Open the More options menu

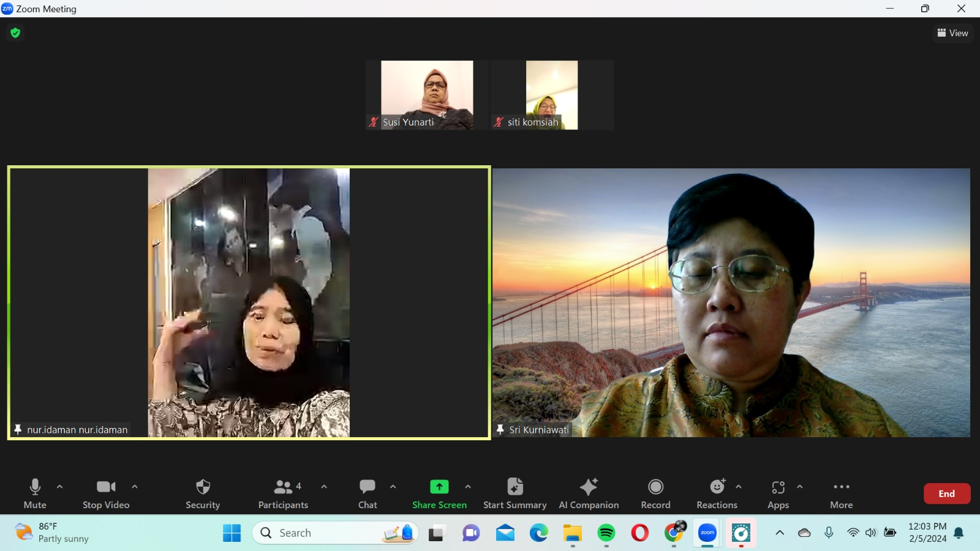click(842, 493)
